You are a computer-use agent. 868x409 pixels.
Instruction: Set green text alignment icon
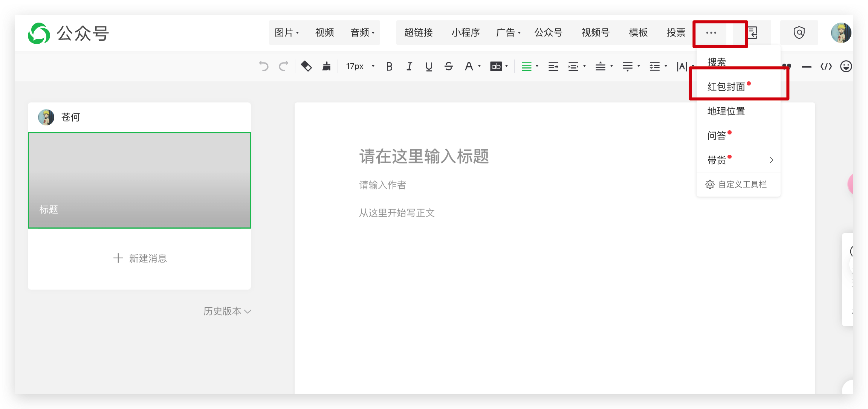(526, 67)
